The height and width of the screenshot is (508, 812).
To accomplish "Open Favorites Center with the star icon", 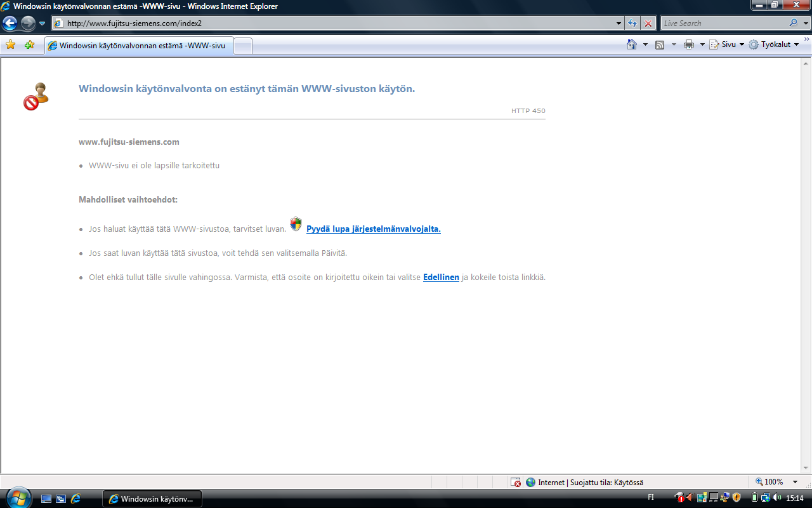I will tap(10, 45).
